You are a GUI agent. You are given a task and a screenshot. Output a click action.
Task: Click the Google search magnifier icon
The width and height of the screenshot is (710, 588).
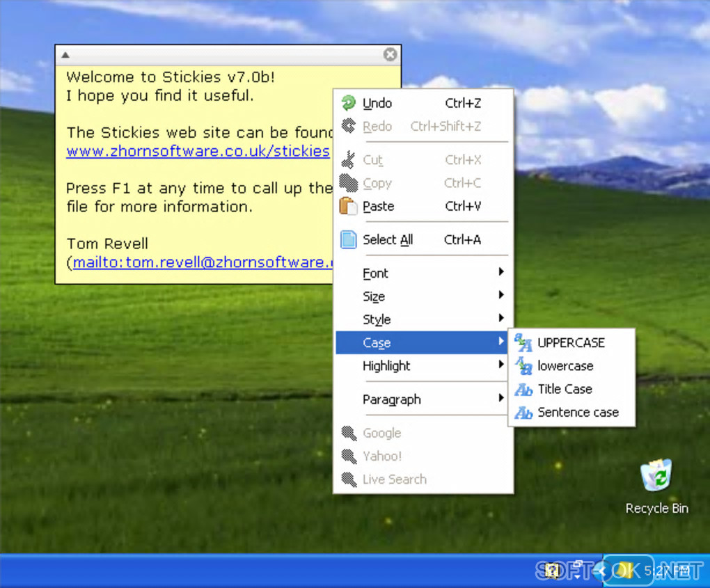point(349,434)
